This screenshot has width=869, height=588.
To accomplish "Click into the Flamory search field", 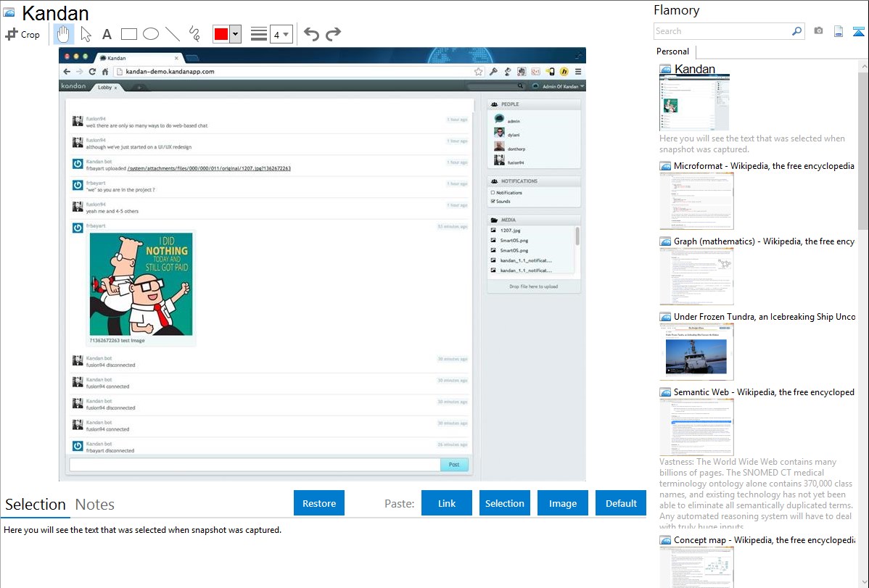I will [x=722, y=31].
